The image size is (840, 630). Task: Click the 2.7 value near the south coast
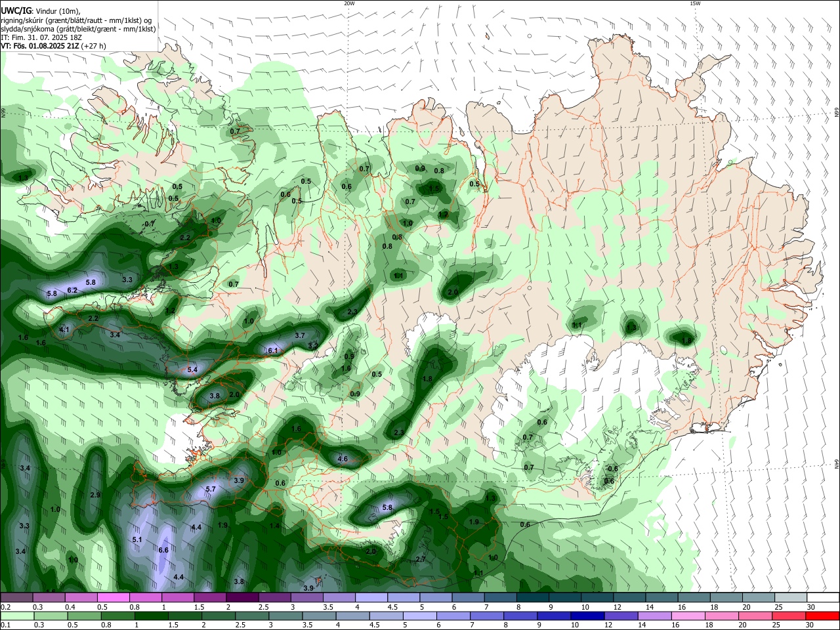click(421, 559)
